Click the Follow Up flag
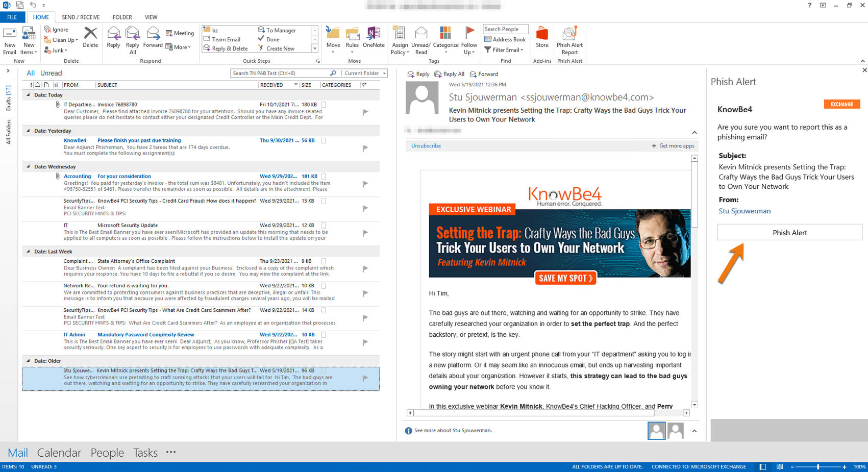 [469, 41]
